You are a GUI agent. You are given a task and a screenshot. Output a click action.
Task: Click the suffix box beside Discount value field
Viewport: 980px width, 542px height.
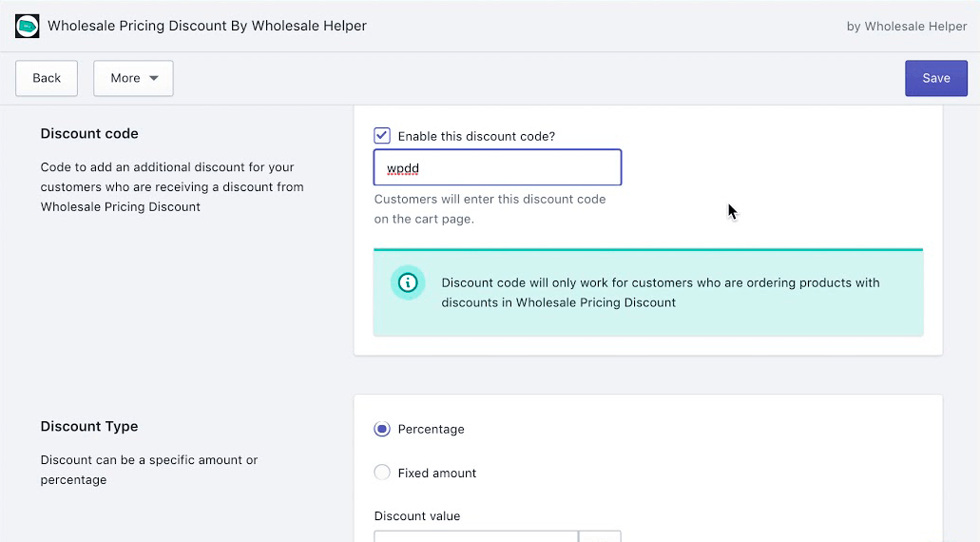[600, 536]
